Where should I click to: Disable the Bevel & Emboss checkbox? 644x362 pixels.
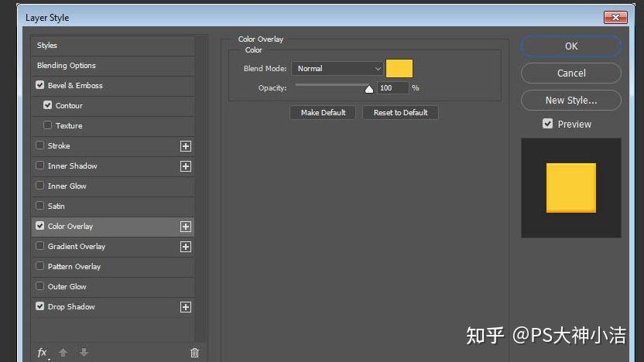pos(39,85)
